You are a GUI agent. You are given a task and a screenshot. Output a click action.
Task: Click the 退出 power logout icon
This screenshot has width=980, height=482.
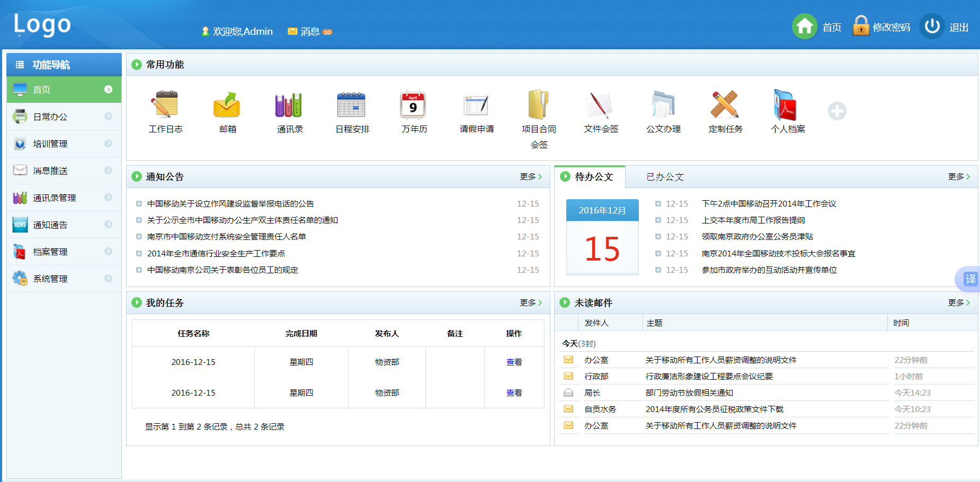932,26
